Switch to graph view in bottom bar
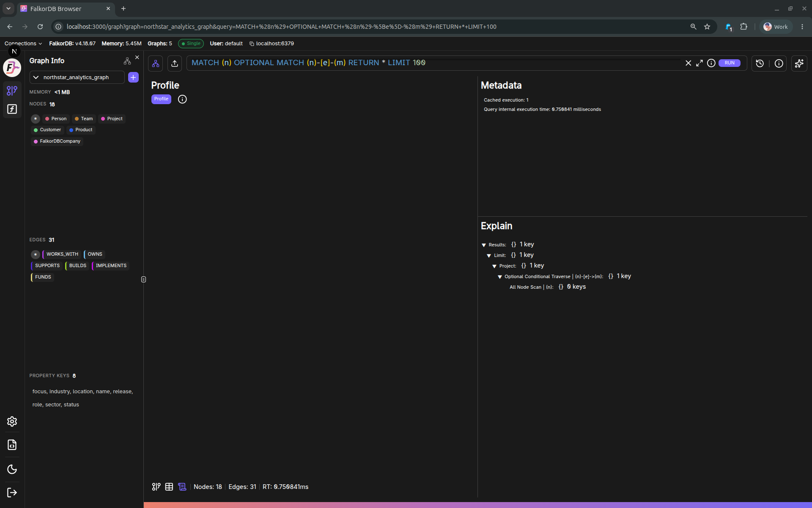This screenshot has width=812, height=508. point(156,487)
